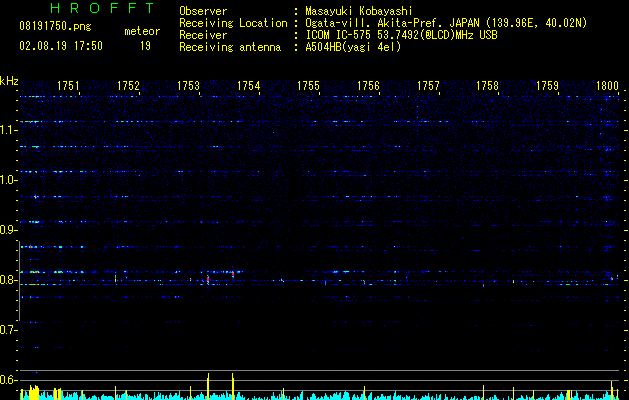Click the 1756 time axis marker

(x=368, y=85)
